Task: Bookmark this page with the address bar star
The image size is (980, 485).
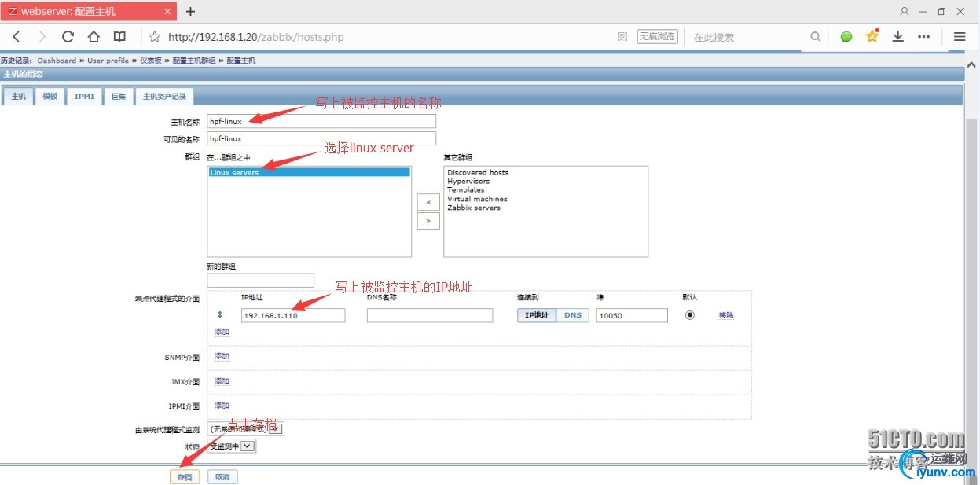Action: coord(155,37)
